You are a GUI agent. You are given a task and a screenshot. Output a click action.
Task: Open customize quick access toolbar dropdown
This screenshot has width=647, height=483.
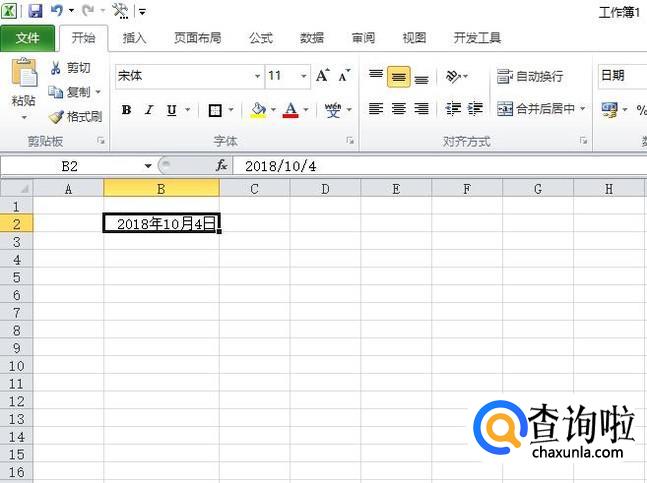click(142, 12)
